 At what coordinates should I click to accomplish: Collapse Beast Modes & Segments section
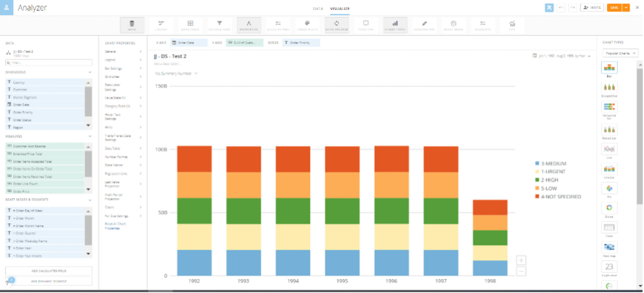tap(90, 200)
